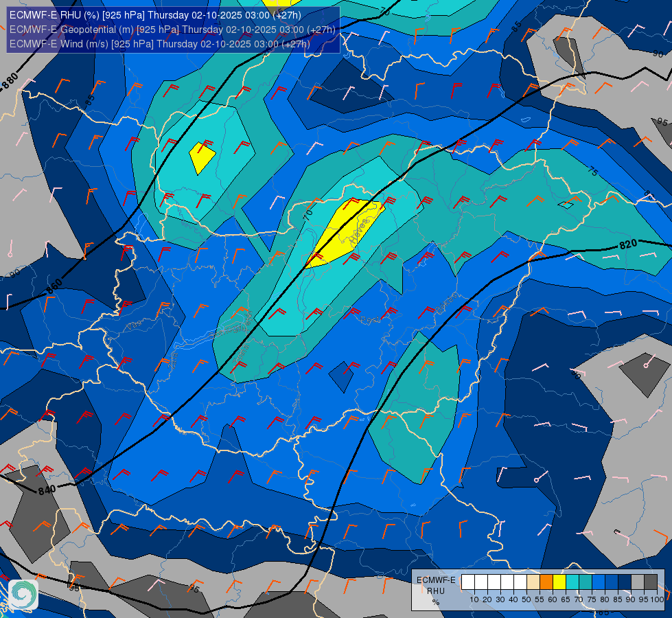Click the 860 geopotential contour label
Image resolution: width=672 pixels, height=618 pixels.
point(54,286)
